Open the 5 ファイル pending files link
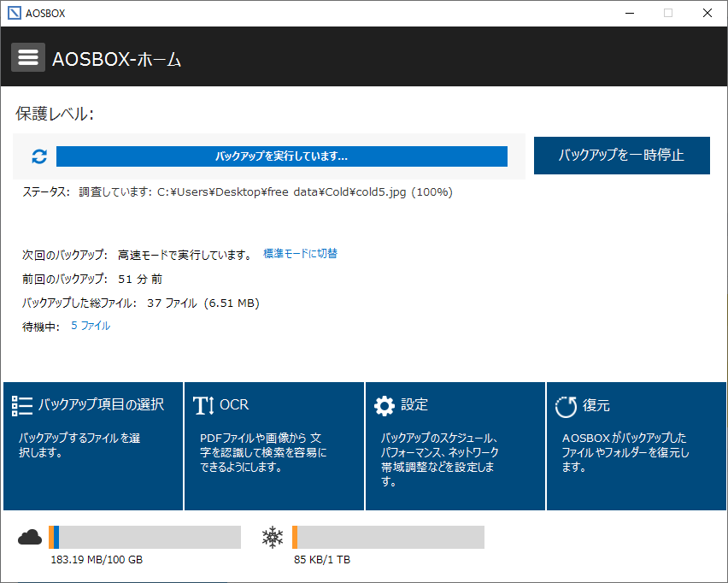Image resolution: width=728 pixels, height=583 pixels. tap(91, 326)
